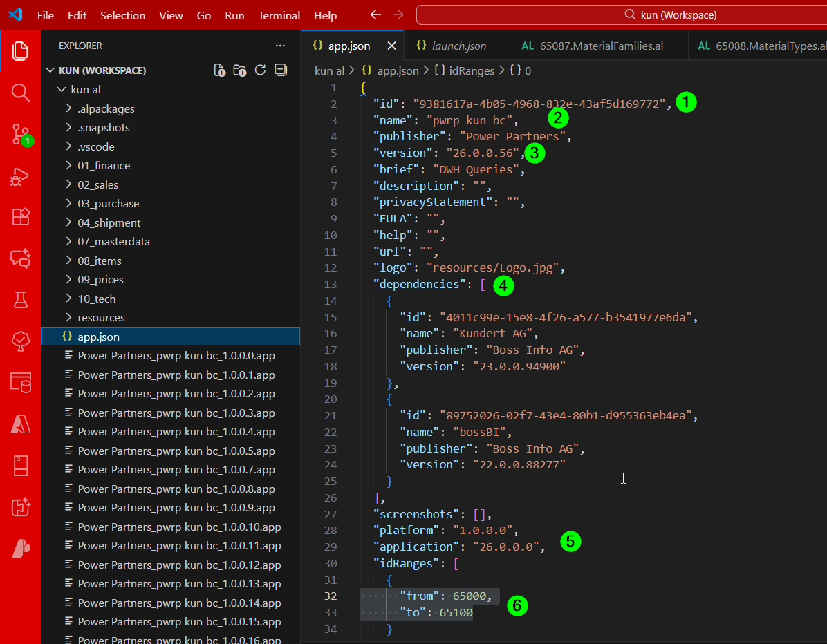The image size is (827, 644).
Task: Navigate back with the left arrow
Action: click(375, 15)
